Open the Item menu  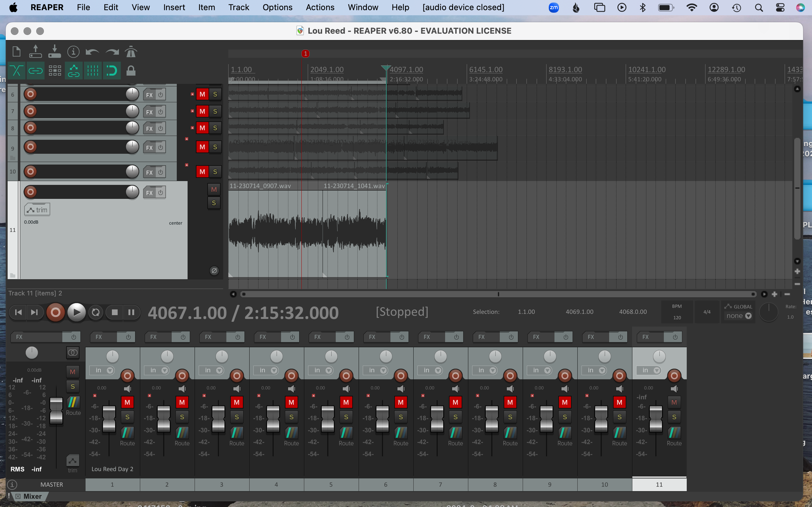pos(206,7)
